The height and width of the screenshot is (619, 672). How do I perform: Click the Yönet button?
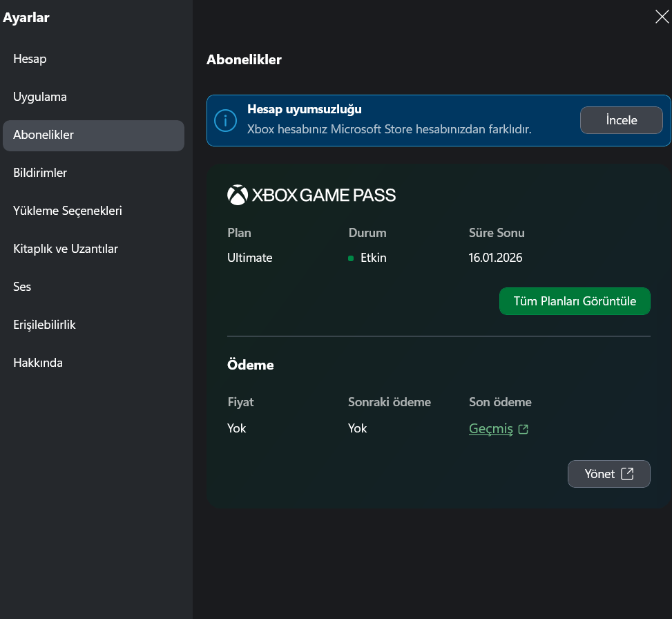tap(608, 474)
